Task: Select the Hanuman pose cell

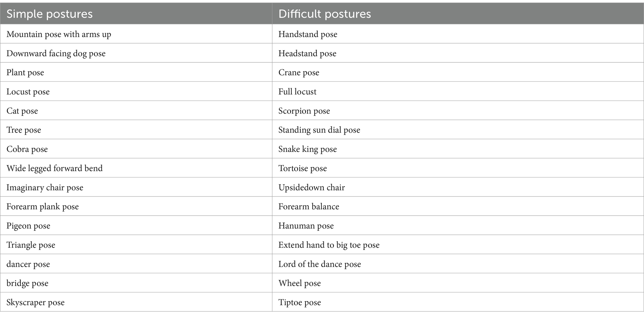Action: [458, 226]
